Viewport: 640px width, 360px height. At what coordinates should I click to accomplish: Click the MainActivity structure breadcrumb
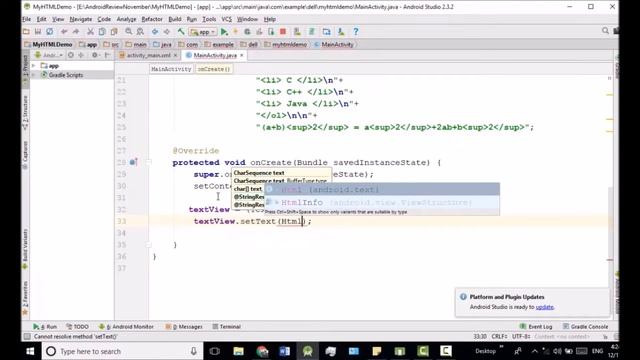click(171, 69)
